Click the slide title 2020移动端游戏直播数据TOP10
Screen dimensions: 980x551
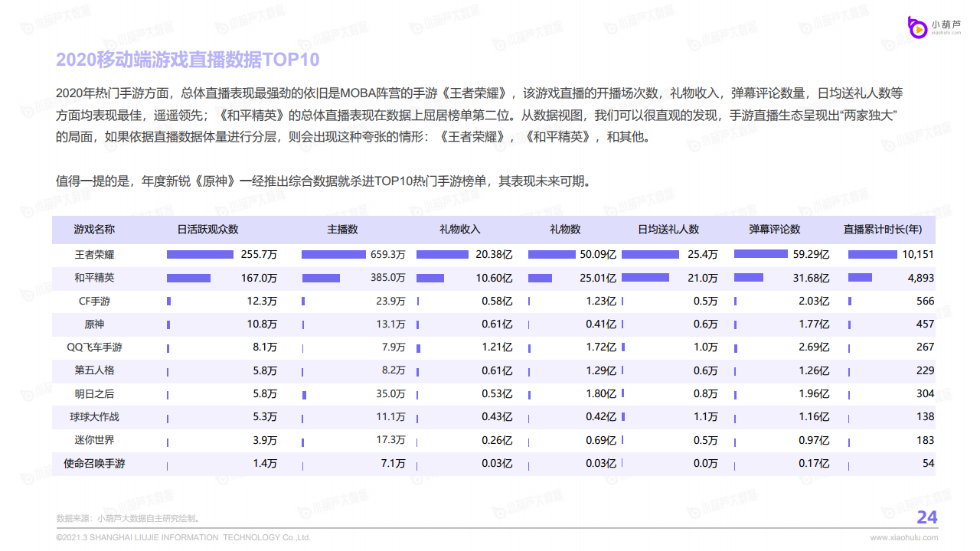pos(188,60)
